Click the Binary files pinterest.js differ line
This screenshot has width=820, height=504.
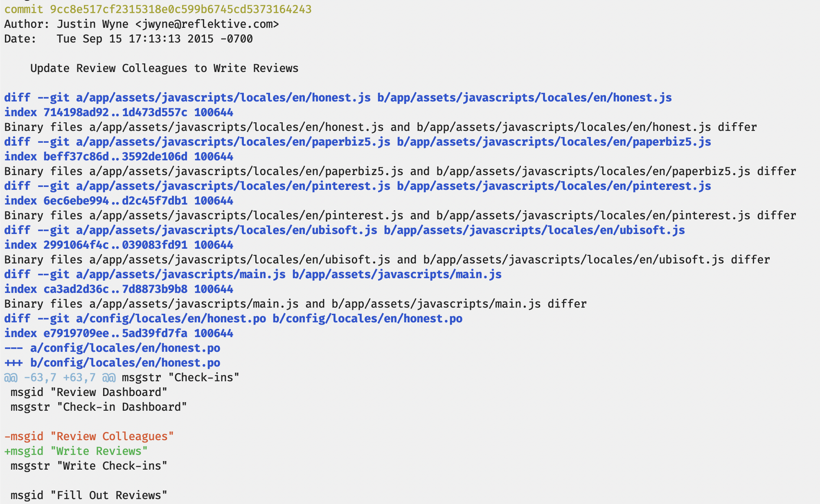coord(400,216)
